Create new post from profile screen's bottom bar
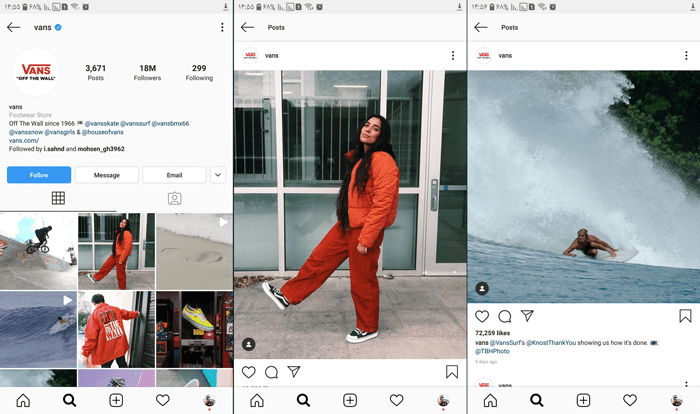 pyautogui.click(x=116, y=400)
